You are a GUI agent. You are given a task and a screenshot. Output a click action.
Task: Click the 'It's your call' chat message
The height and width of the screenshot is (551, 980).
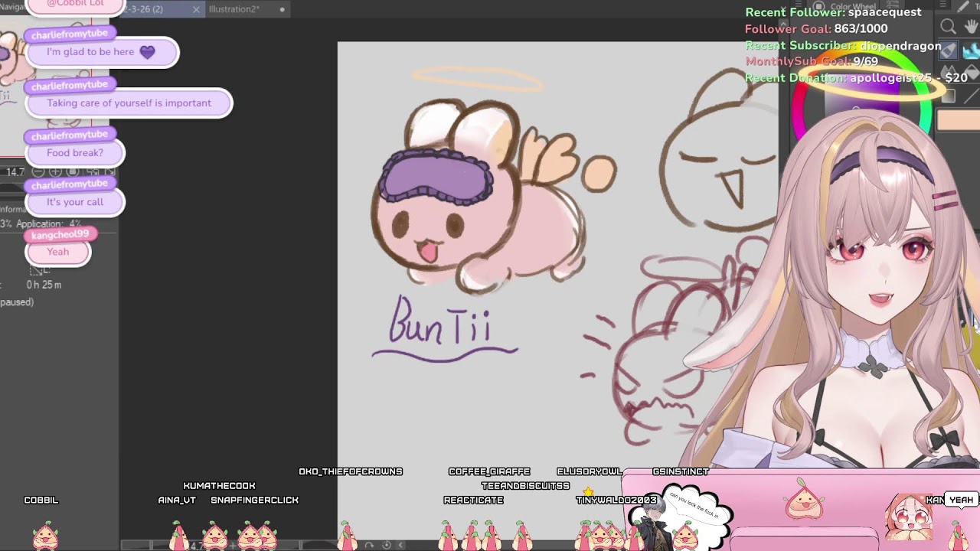(75, 202)
